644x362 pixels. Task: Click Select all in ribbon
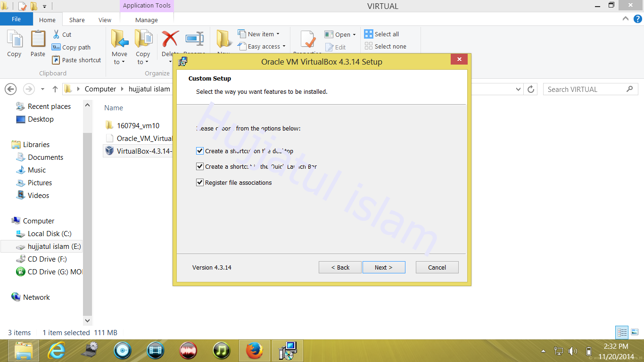point(382,34)
